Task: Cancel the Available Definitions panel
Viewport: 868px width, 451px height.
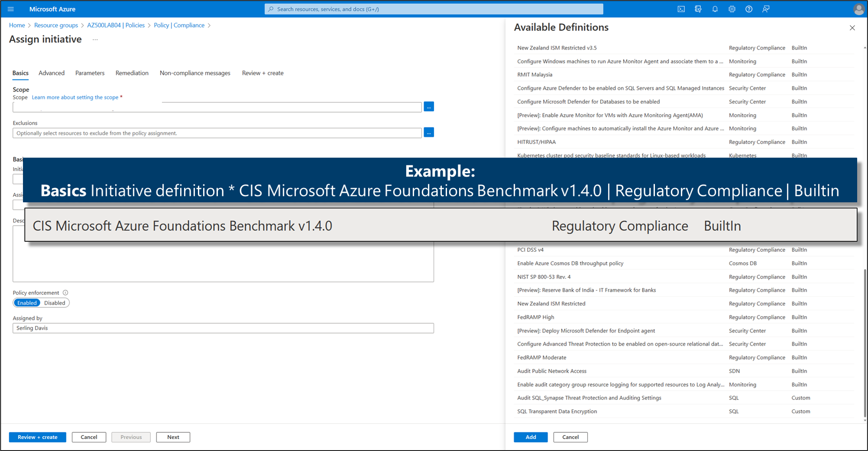Action: coord(570,437)
